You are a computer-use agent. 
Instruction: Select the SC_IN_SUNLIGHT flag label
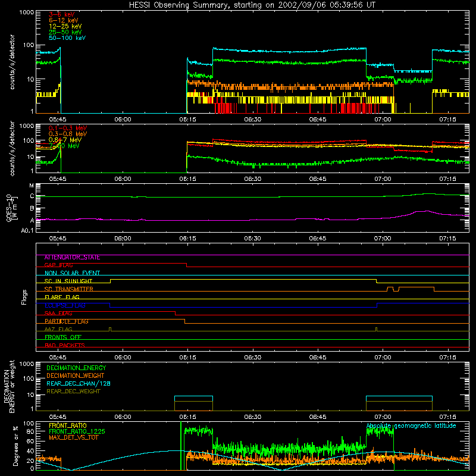[68, 281]
